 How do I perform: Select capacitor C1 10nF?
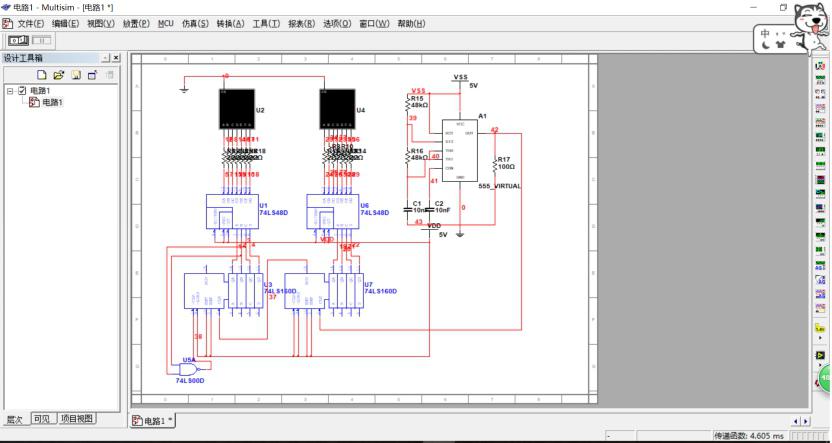tap(407, 210)
